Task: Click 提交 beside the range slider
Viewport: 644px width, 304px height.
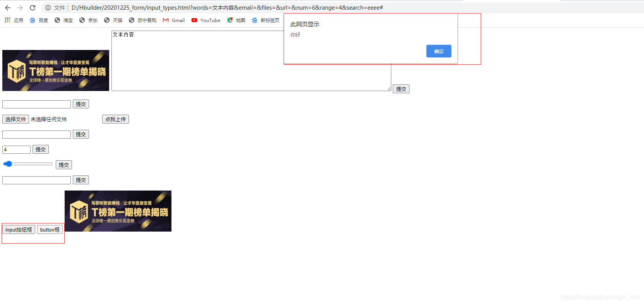Action: [64, 165]
